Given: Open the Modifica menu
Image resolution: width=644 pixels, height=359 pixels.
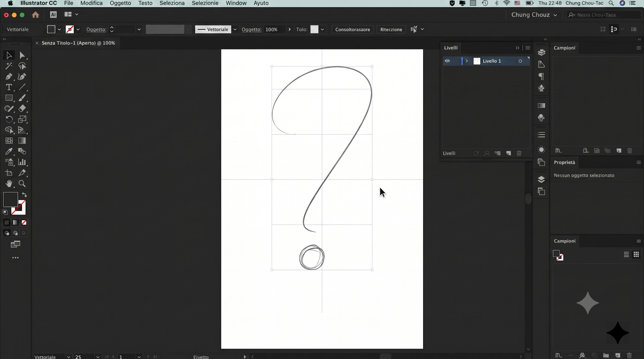Looking at the screenshot, I should coord(92,3).
